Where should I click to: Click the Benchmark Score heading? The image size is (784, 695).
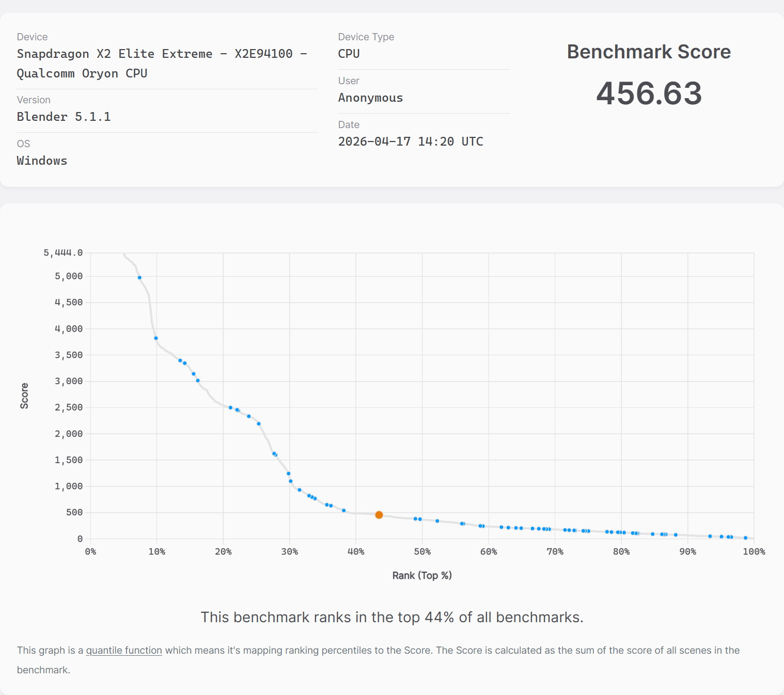649,52
